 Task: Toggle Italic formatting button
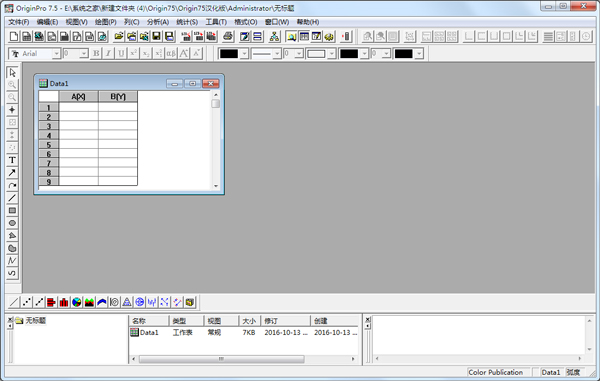[x=109, y=54]
